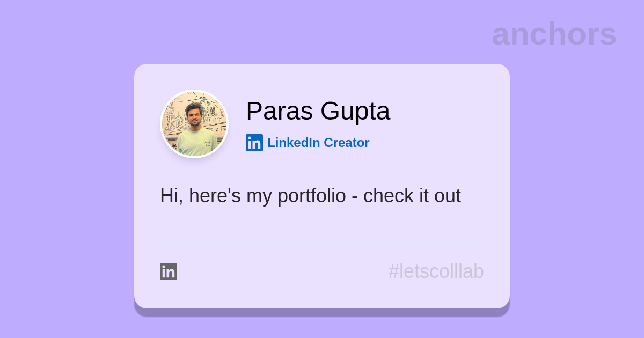Screen dimensions: 644x338
Task: Click the word "portfolio" in the bio
Action: [311, 196]
